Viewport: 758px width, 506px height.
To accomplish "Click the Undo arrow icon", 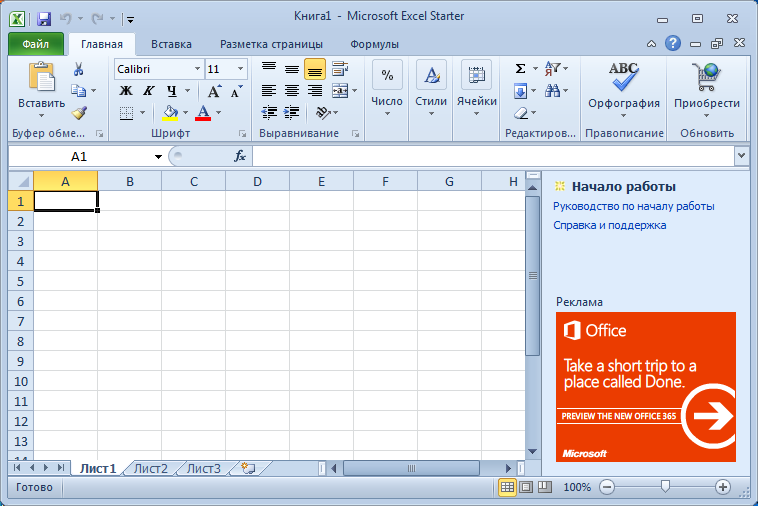I will click(x=65, y=19).
